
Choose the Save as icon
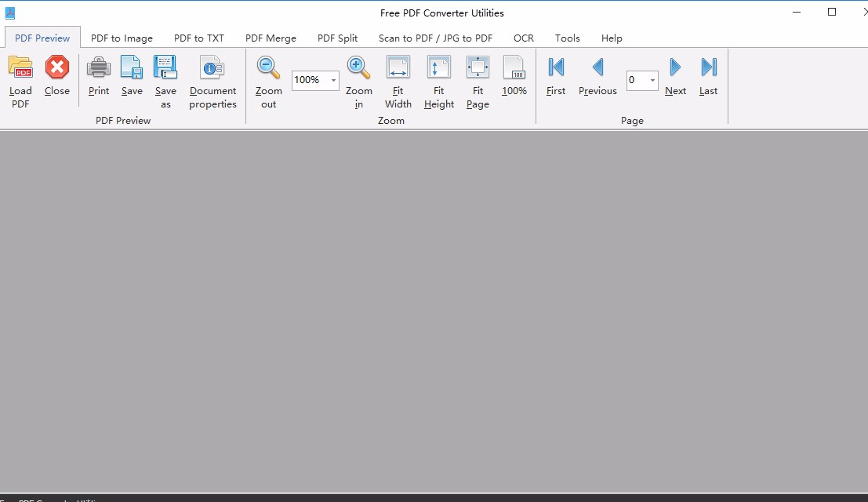(x=165, y=68)
